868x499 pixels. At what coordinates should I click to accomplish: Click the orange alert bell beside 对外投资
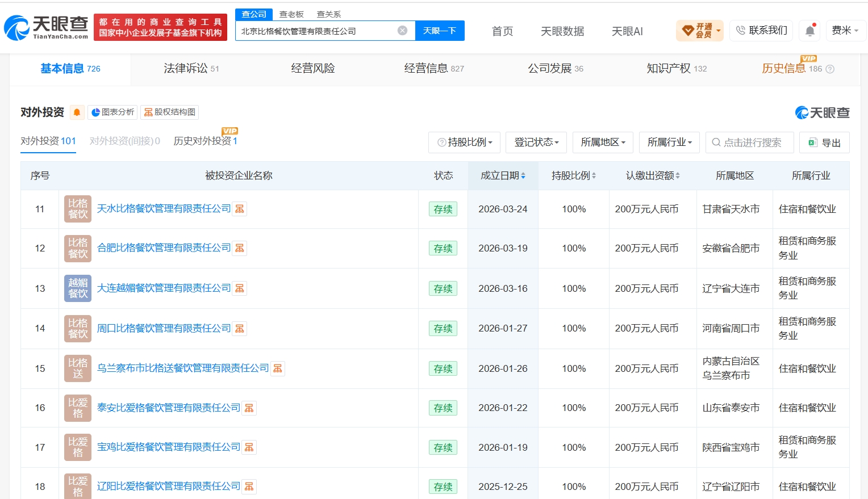coord(77,112)
